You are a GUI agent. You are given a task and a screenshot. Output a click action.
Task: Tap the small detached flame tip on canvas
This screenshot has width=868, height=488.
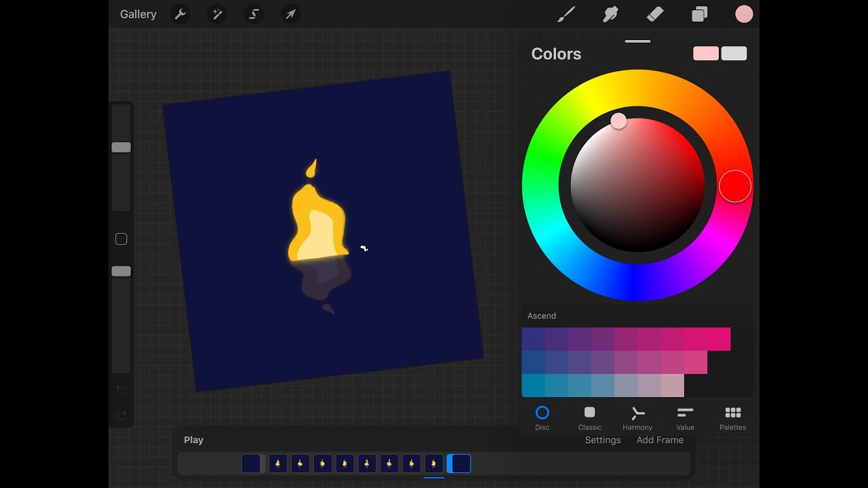(x=311, y=169)
